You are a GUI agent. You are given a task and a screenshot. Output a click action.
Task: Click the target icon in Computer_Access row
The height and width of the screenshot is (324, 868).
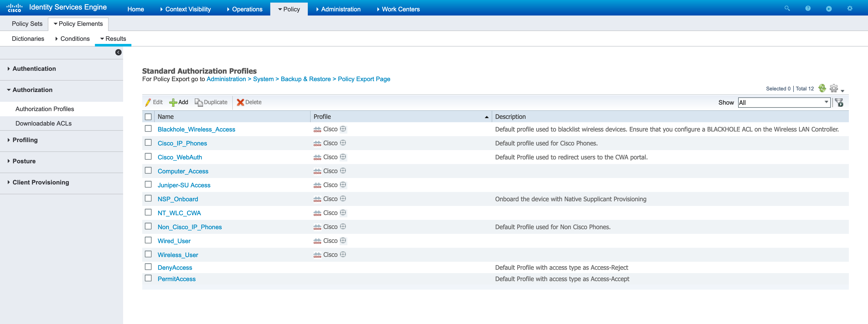coord(343,171)
